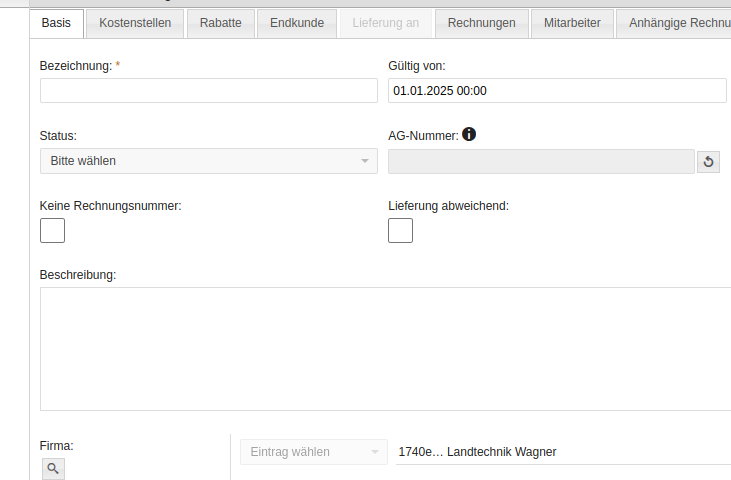Open the Anhängige Rechnungen tab
The width and height of the screenshot is (731, 480).
(x=675, y=23)
